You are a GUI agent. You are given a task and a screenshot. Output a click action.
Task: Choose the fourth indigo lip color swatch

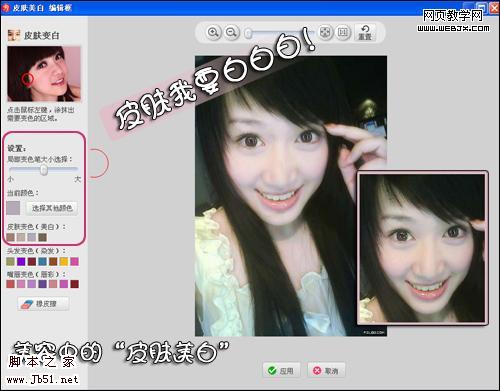(42, 284)
